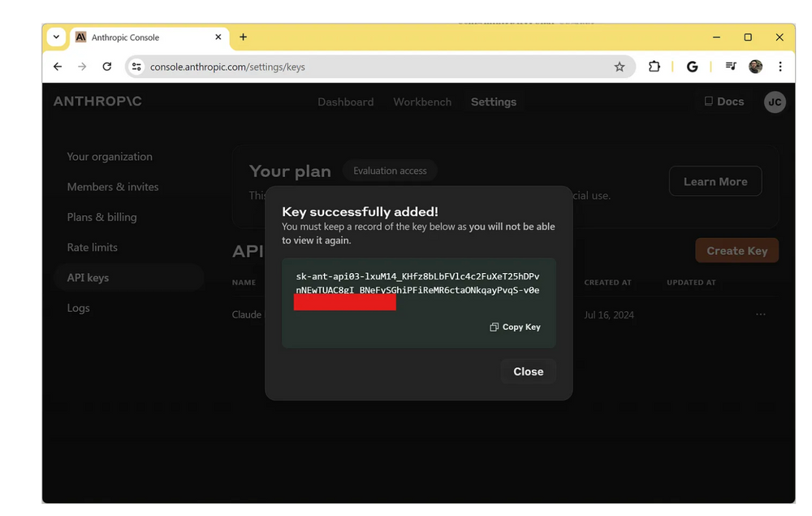Go back using the back arrow
This screenshot has width=812, height=516.
tap(58, 67)
